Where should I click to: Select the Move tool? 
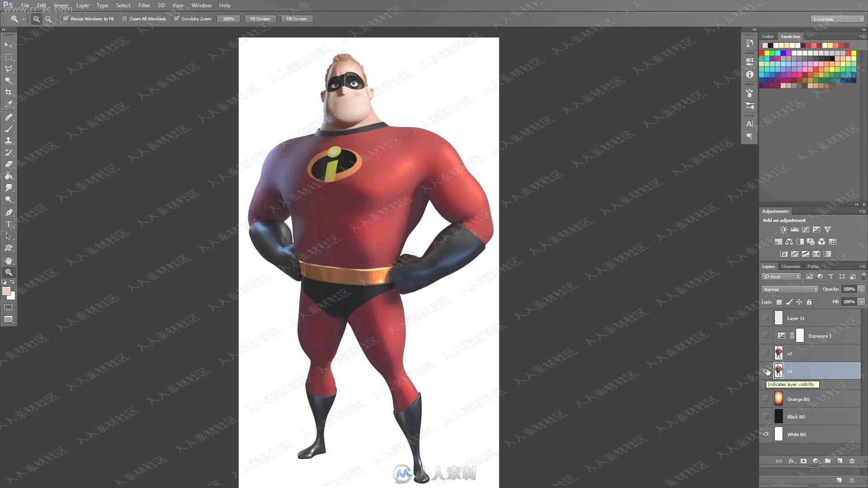point(9,45)
